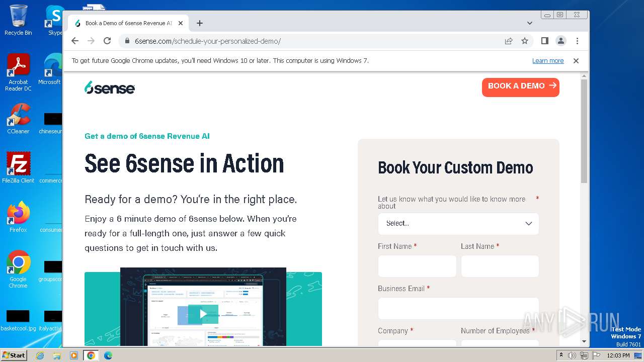Launch Internet Explorer from taskbar
Image resolution: width=644 pixels, height=362 pixels.
40,355
